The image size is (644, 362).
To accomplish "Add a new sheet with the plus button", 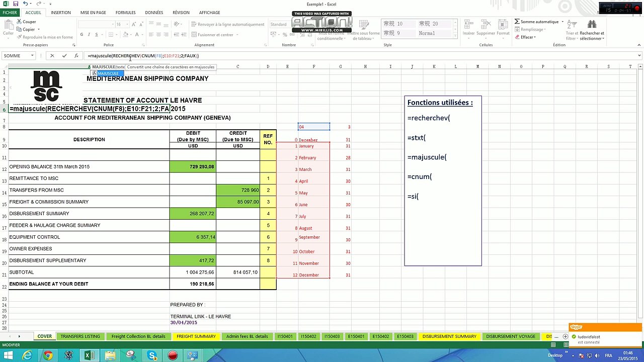I will pyautogui.click(x=565, y=336).
